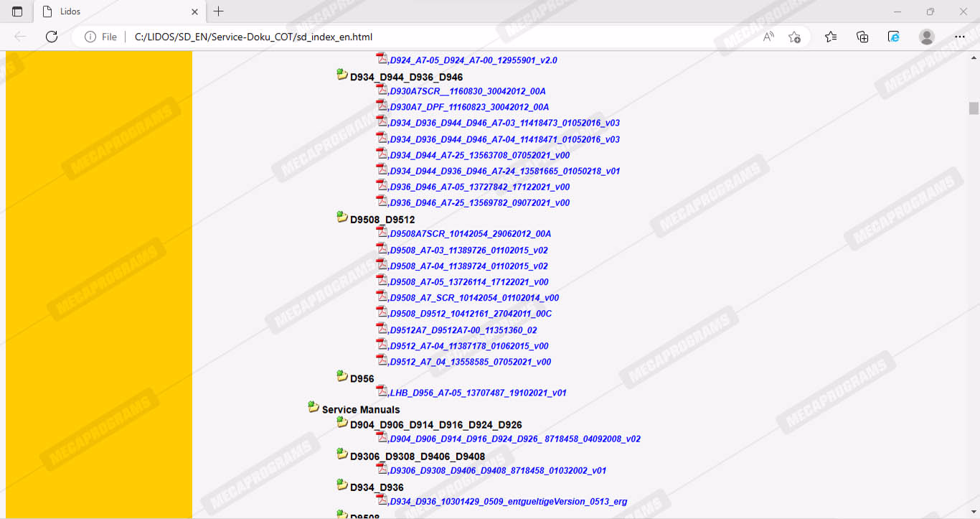Click PDF icon beside D930A7SCR__1160830 document
Image resolution: width=980 pixels, height=519 pixels.
(x=382, y=90)
